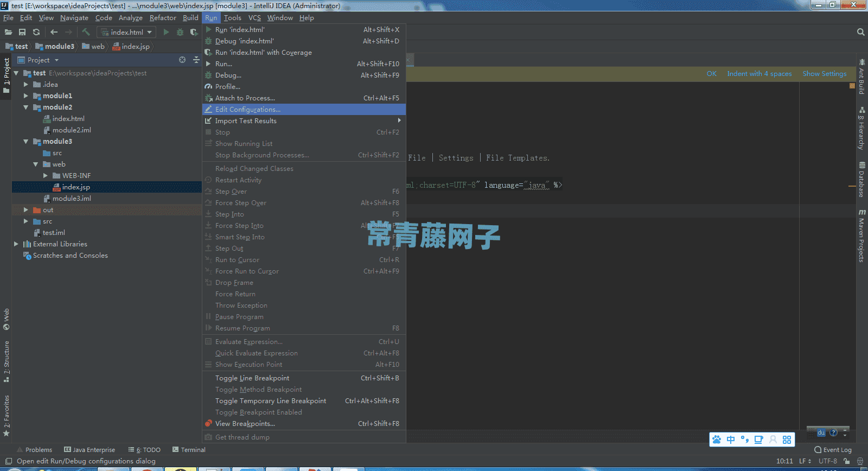Viewport: 868px width, 471px height.
Task: Click the Run with Coverage toolbar icon
Action: 194,32
